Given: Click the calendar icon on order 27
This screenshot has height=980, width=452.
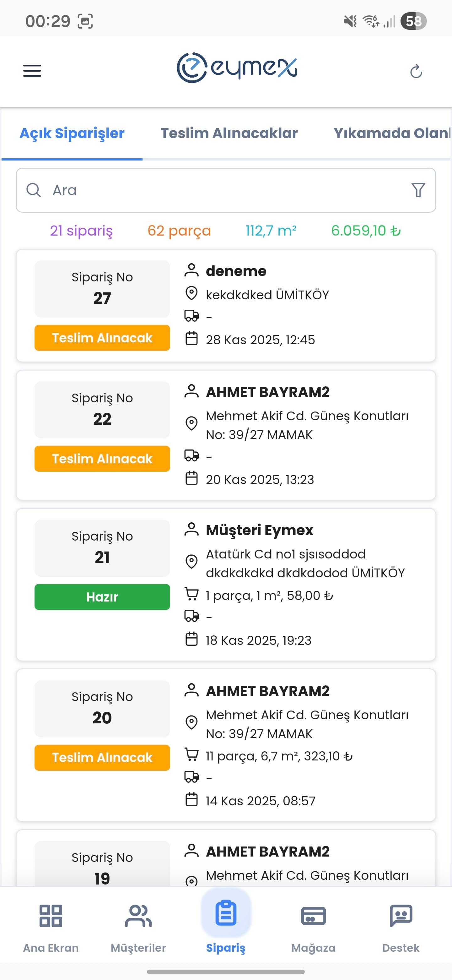Looking at the screenshot, I should [x=191, y=339].
